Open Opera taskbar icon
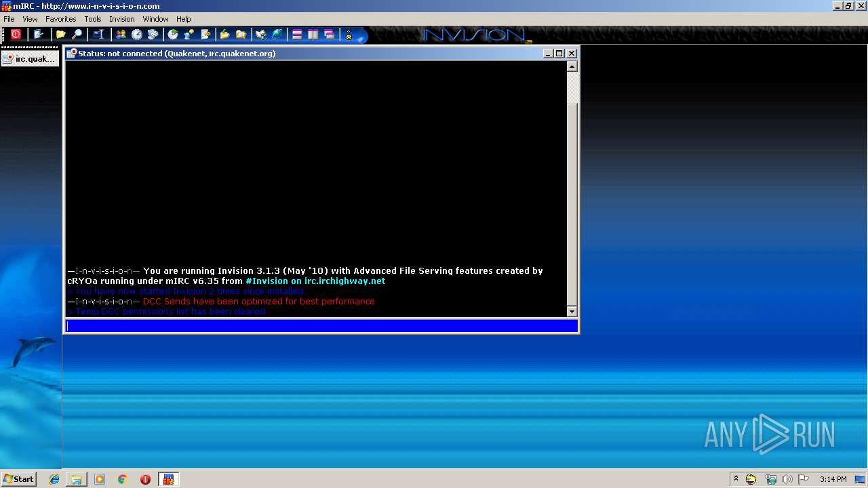The image size is (868, 488). [145, 479]
